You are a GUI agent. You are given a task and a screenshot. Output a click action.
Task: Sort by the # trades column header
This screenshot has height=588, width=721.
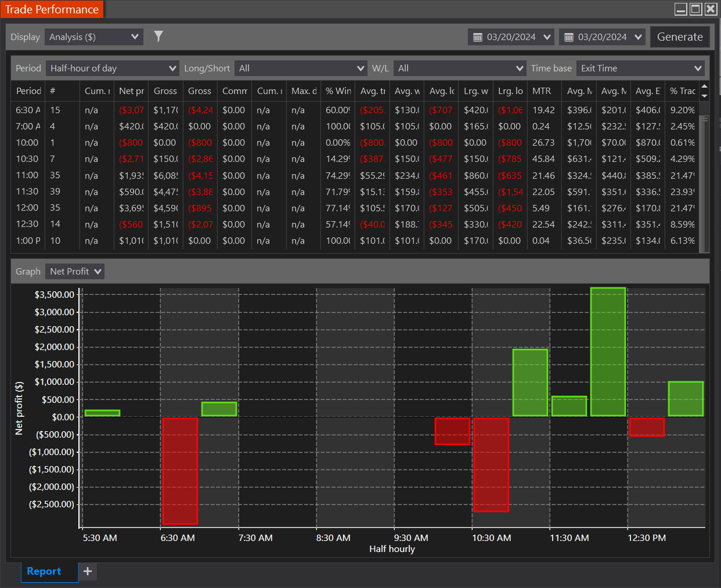tap(62, 91)
